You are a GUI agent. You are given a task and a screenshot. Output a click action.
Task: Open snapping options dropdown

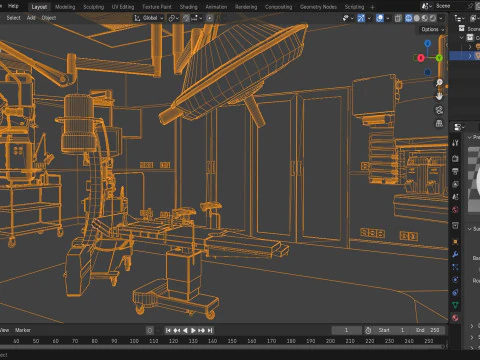coord(196,18)
